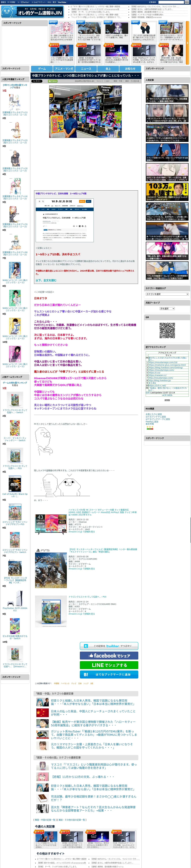Viewport: 191px width, 868px height.
Task: Open 月を選択 monthly archive dropdown
Action: coord(167,309)
